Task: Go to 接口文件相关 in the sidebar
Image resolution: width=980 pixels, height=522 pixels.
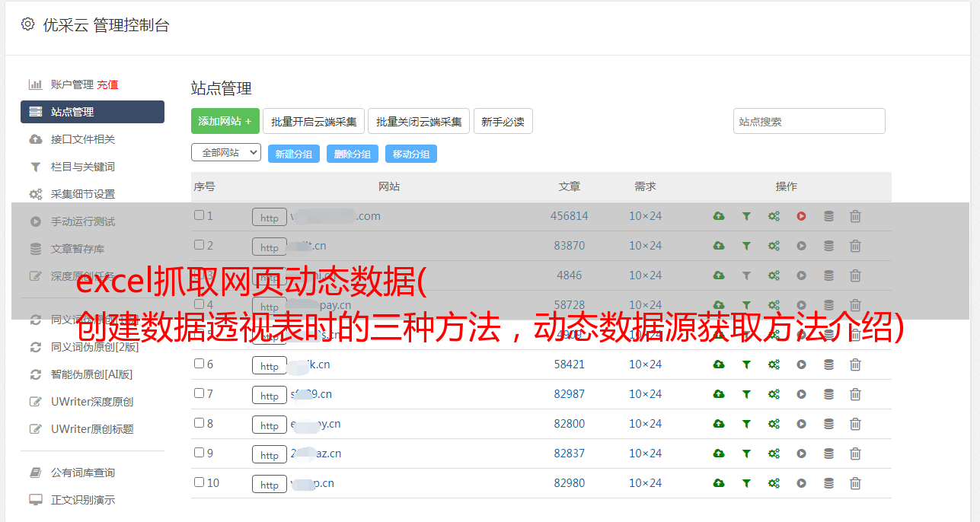Action: 82,139
